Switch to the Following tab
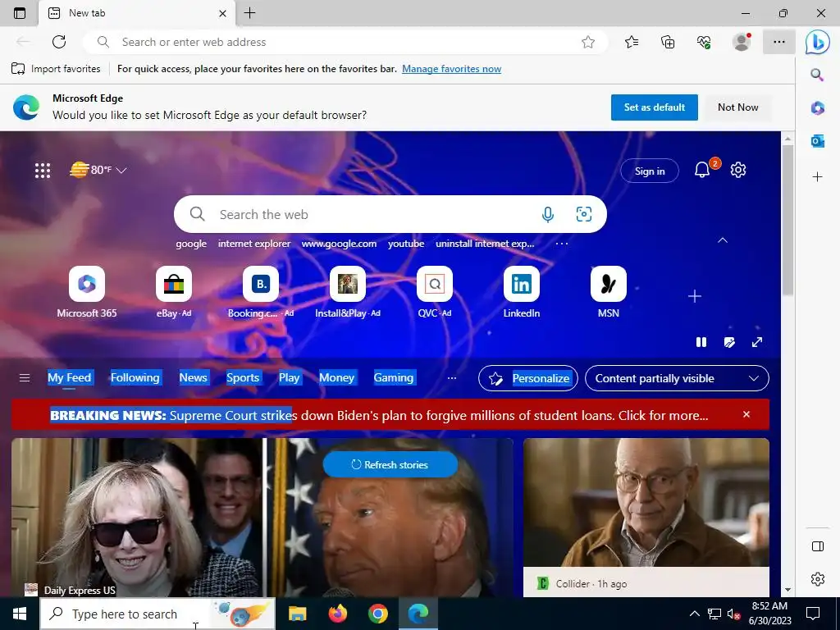This screenshot has width=840, height=630. coord(135,377)
